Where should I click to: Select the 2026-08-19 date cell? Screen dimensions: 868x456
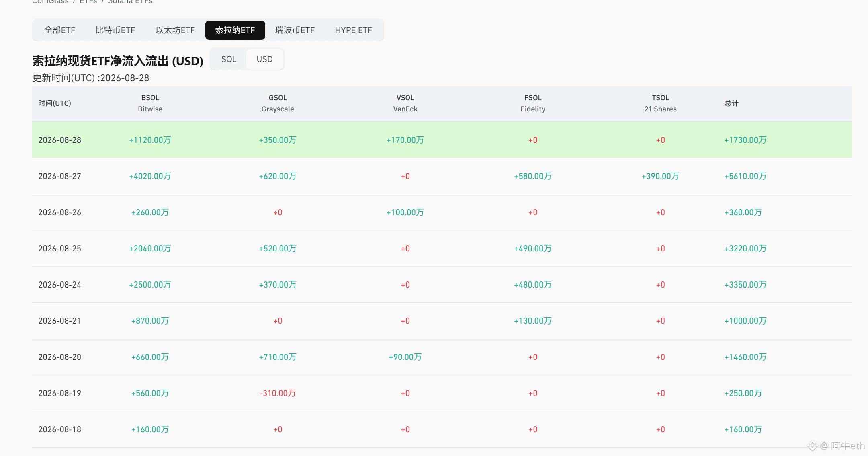[60, 393]
